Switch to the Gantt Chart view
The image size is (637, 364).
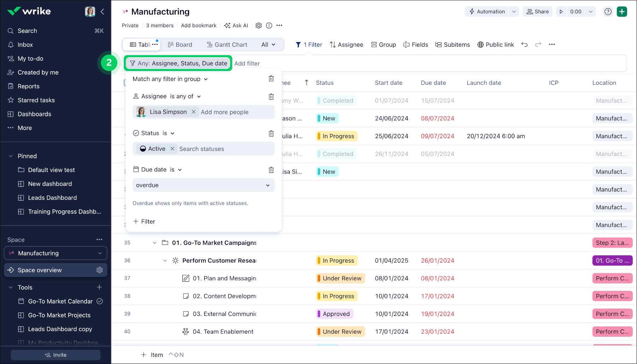pos(227,45)
